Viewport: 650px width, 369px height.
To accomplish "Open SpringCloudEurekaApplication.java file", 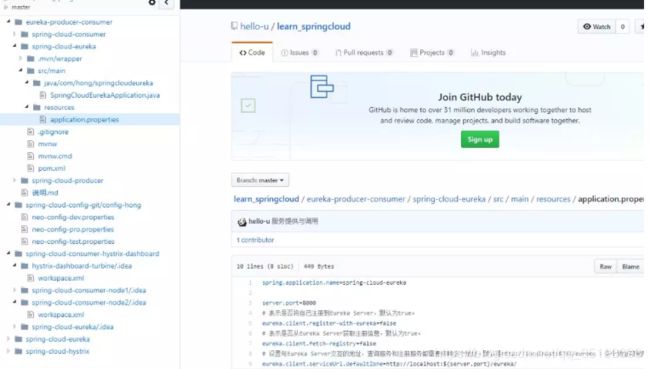I will coord(105,95).
